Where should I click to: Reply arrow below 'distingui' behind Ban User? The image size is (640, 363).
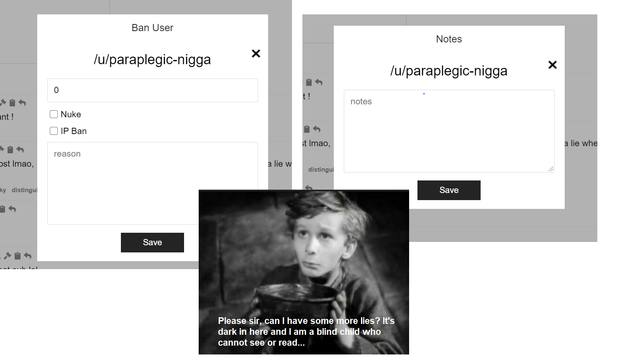[13, 209]
